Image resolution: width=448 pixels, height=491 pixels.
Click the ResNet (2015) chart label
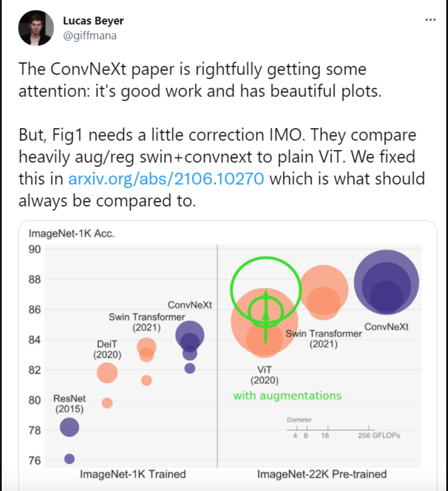coord(69,404)
